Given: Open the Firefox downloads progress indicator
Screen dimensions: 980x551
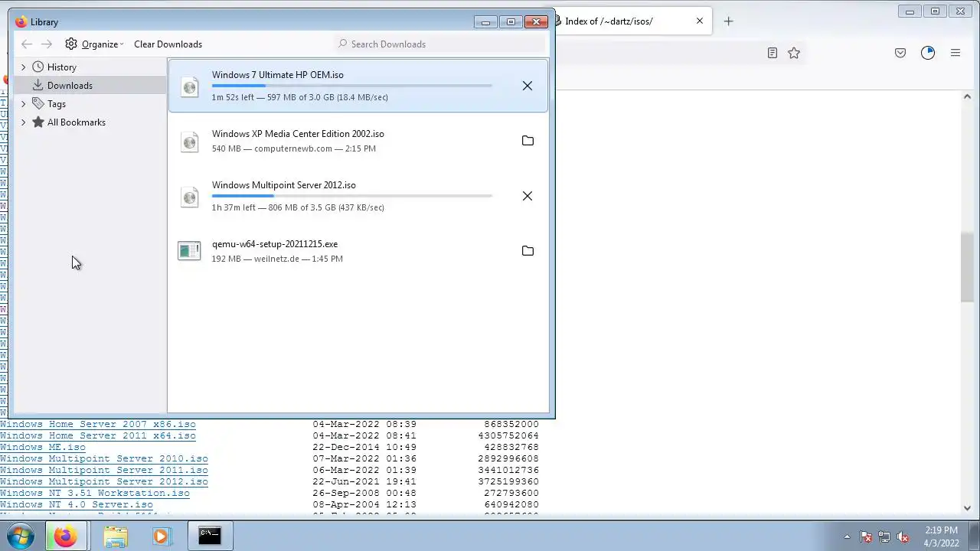Looking at the screenshot, I should [928, 53].
